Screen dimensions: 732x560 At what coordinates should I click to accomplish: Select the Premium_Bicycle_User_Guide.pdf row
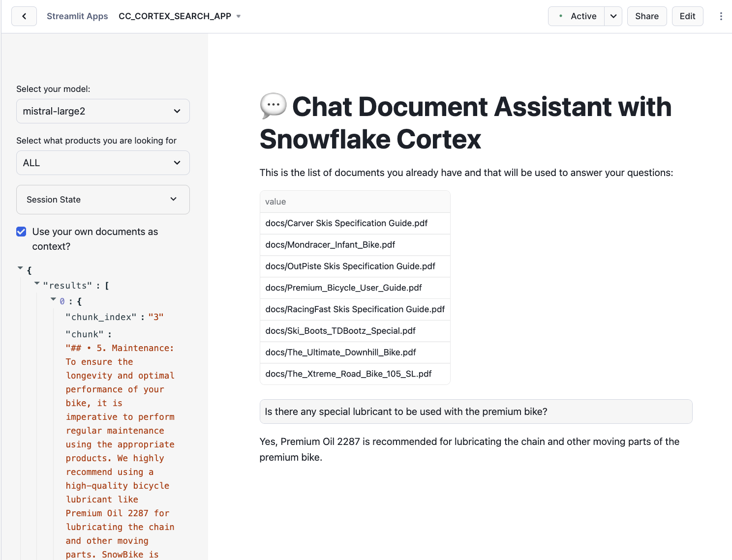[x=355, y=288]
